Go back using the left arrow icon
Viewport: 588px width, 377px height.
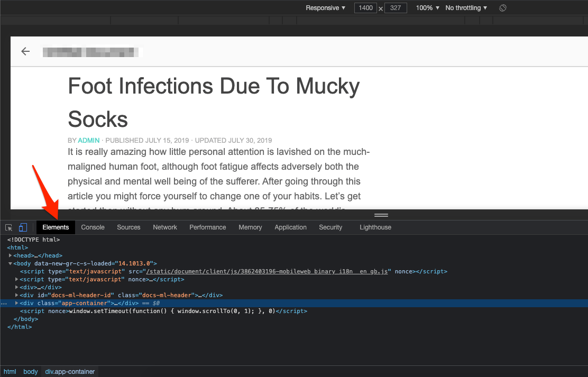tap(25, 51)
